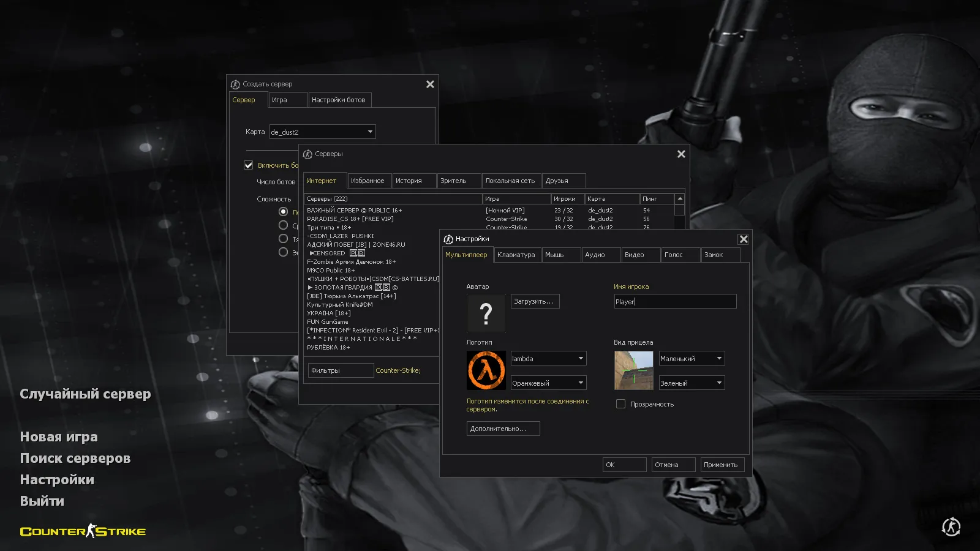Click the question-mark avatar placeholder
This screenshot has height=551, width=980.
click(x=486, y=313)
